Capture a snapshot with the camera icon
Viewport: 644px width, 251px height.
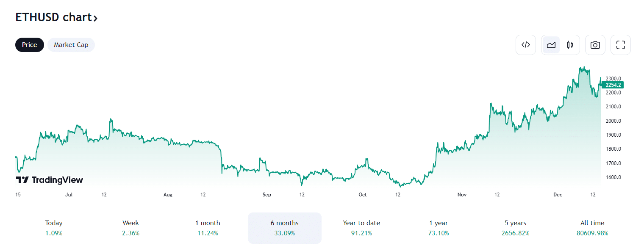(x=595, y=44)
